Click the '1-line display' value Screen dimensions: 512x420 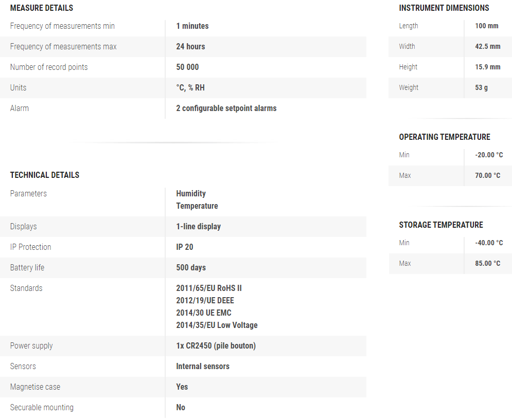point(199,227)
